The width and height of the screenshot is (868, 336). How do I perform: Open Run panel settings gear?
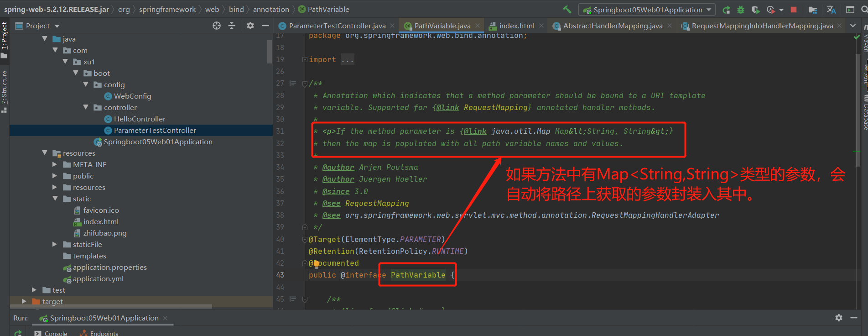839,318
